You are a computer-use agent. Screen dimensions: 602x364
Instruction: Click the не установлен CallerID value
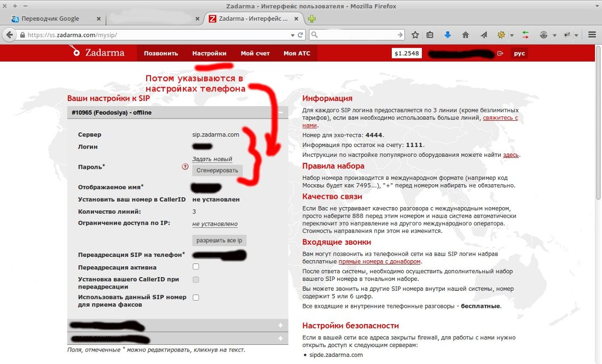point(216,199)
